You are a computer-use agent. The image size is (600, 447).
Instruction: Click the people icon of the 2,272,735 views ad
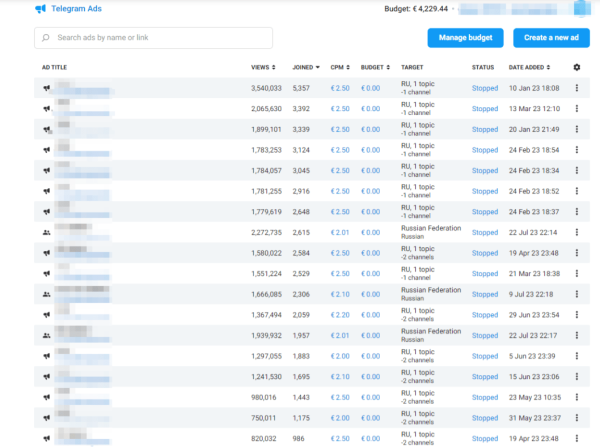pos(46,232)
